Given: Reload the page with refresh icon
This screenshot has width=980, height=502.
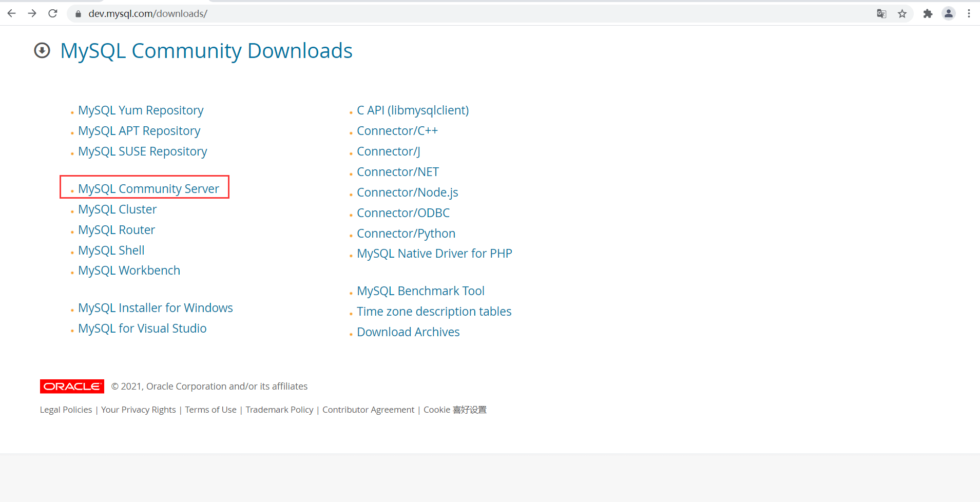Looking at the screenshot, I should point(52,13).
